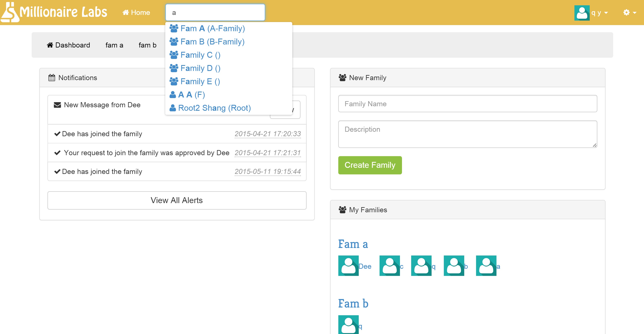The width and height of the screenshot is (644, 334).
Task: Select Fam A (A-Family) search suggestion
Action: pos(212,29)
